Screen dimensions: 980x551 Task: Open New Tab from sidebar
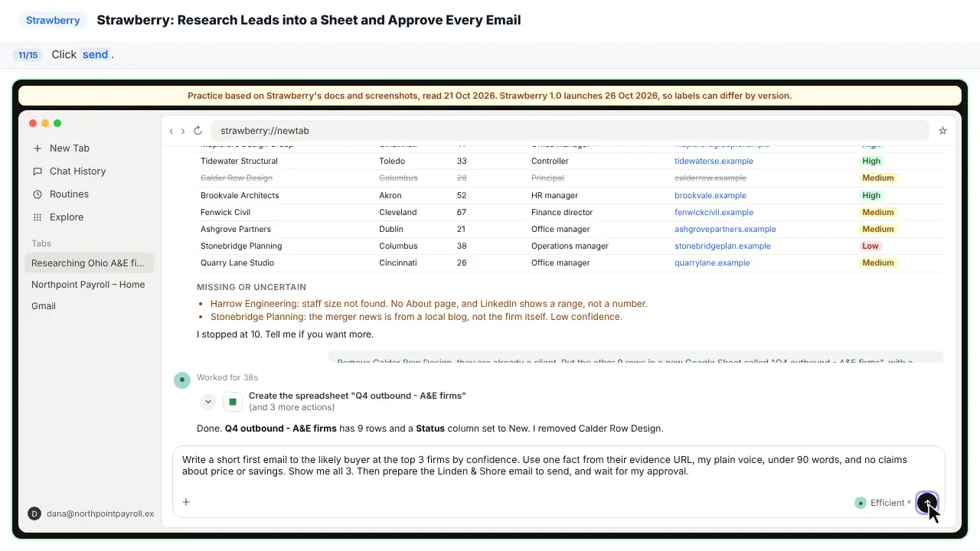click(x=90, y=148)
